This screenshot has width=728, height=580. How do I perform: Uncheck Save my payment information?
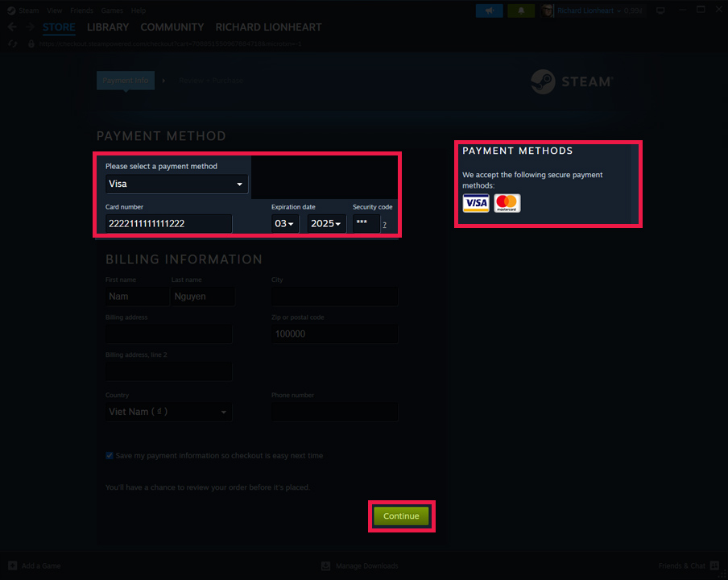pos(109,455)
